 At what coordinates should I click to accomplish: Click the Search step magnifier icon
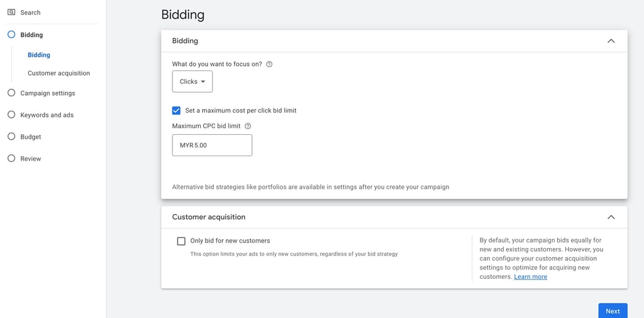tap(11, 12)
